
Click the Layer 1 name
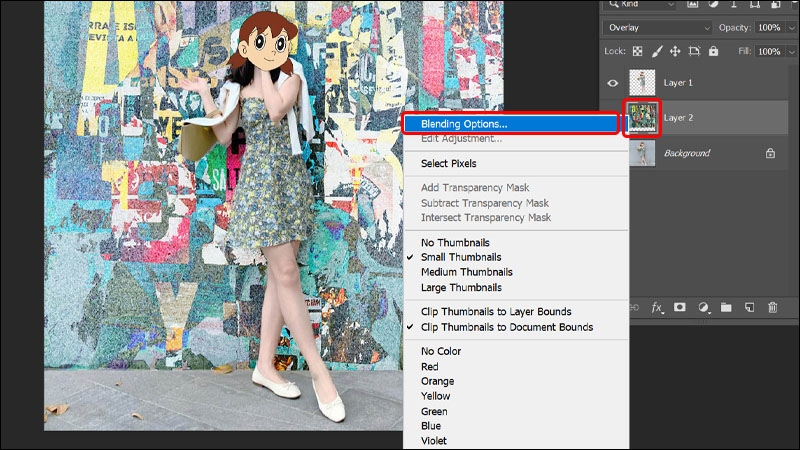click(x=678, y=83)
